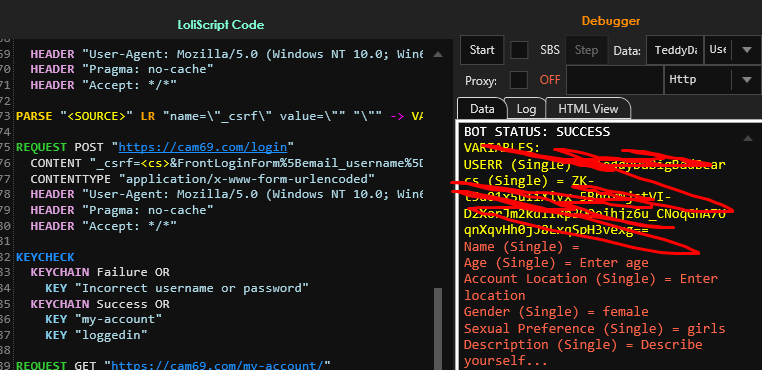Enable the Proxy checkbox

(x=519, y=80)
